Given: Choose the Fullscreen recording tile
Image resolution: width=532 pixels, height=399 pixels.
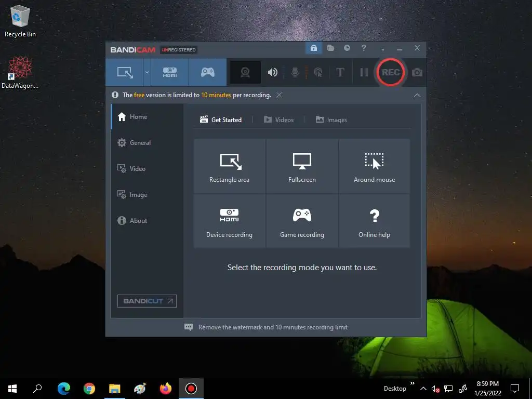Looking at the screenshot, I should pos(302,166).
